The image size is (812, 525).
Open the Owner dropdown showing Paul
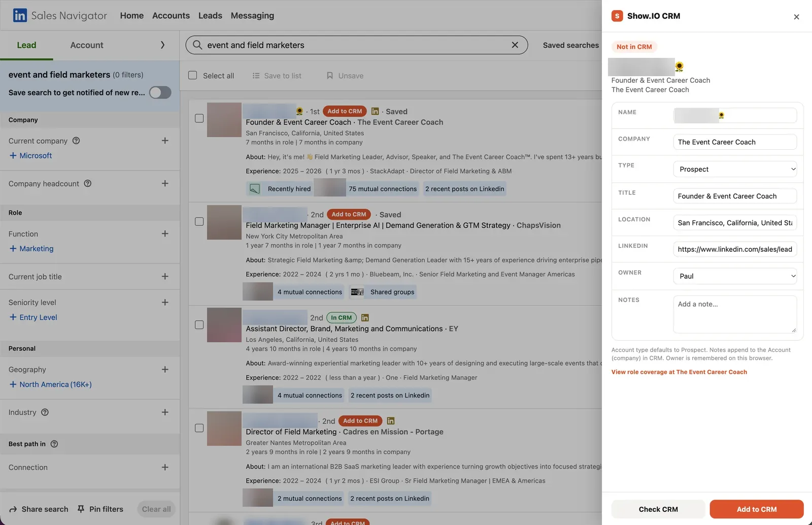point(735,276)
